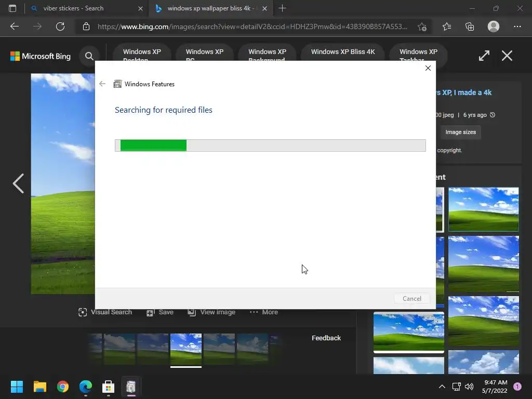Image resolution: width=532 pixels, height=399 pixels.
Task: Click the large Bliss wallpaper preview image
Action: (63, 183)
